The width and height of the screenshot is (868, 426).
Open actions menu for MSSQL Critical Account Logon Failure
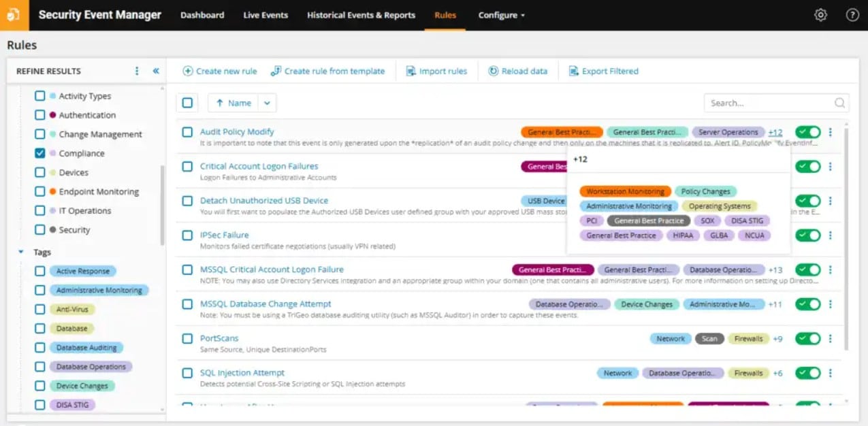click(x=831, y=269)
